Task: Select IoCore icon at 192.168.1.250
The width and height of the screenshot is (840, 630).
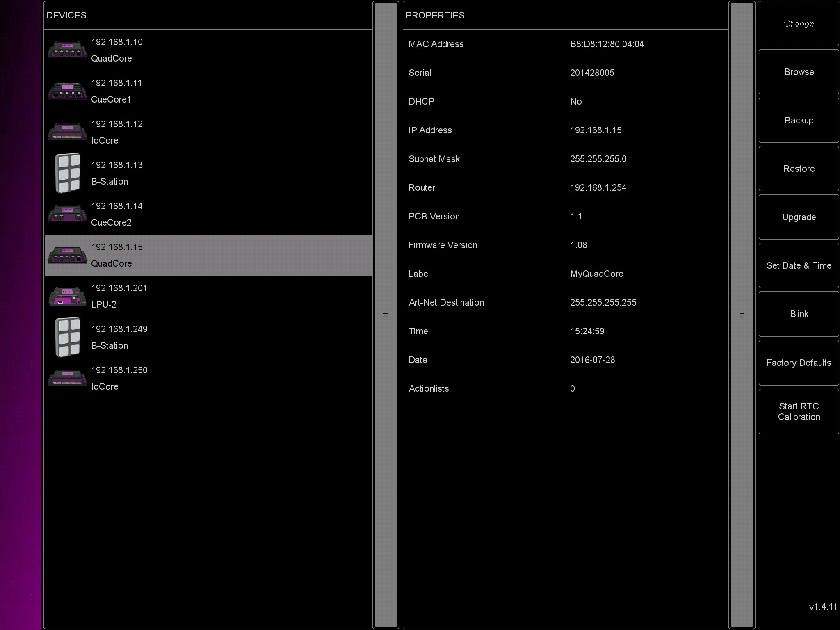Action: click(x=67, y=378)
